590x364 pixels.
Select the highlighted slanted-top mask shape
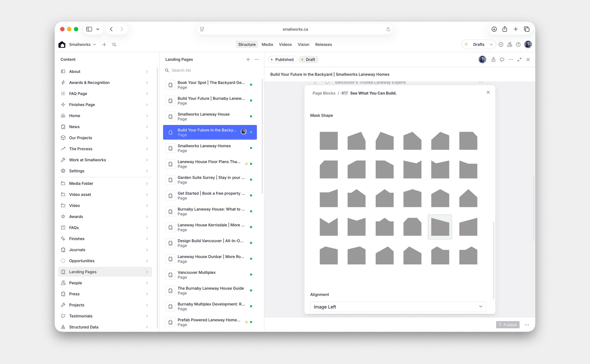click(x=440, y=227)
